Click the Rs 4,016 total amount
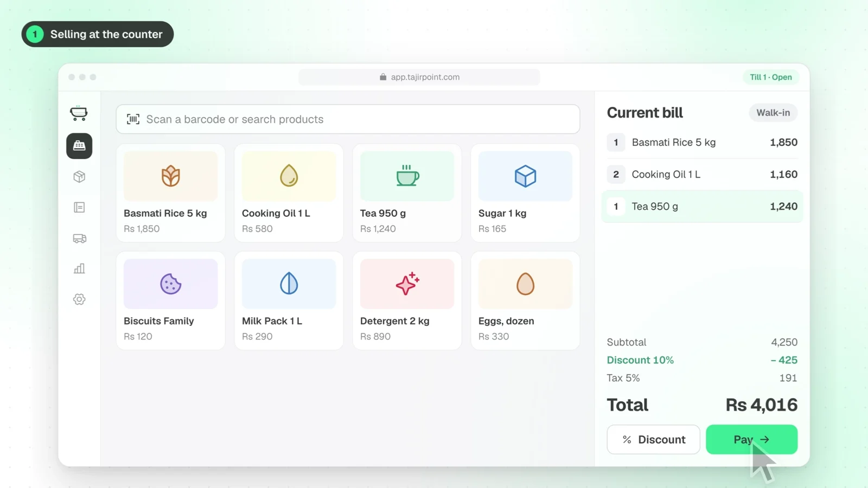Image resolution: width=868 pixels, height=488 pixels. [x=762, y=405]
